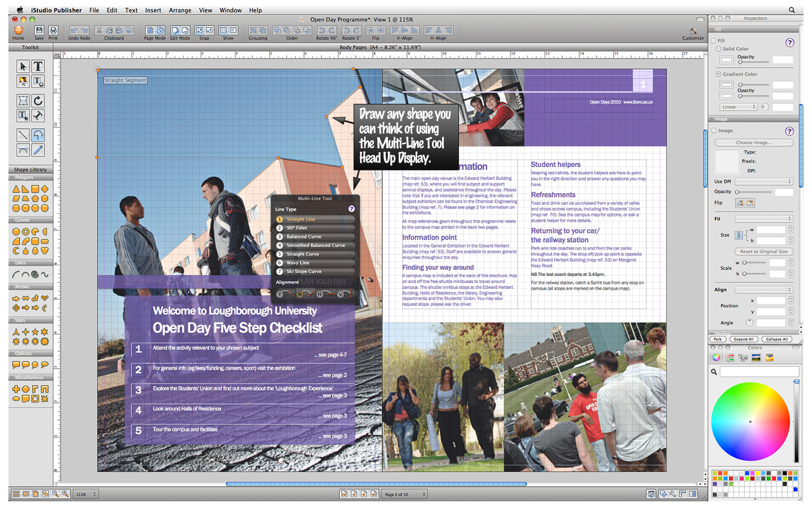Open the crayons tab in Colors
The height and width of the screenshot is (508, 812).
pos(770,357)
